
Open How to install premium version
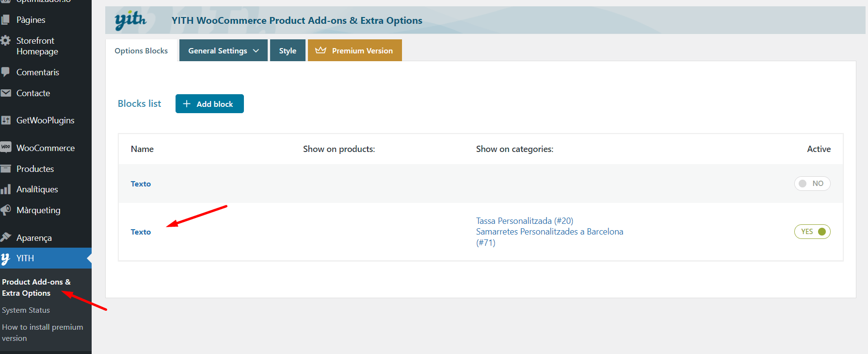coord(43,333)
